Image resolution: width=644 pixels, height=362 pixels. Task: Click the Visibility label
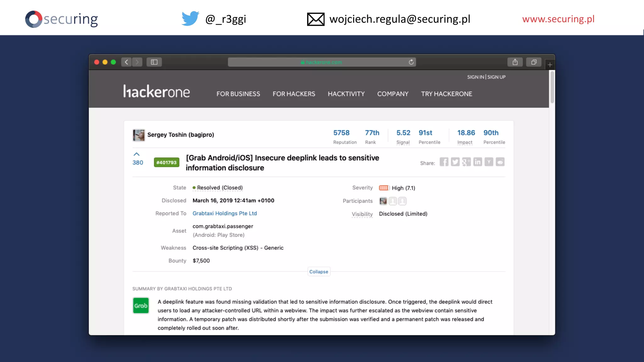(362, 214)
